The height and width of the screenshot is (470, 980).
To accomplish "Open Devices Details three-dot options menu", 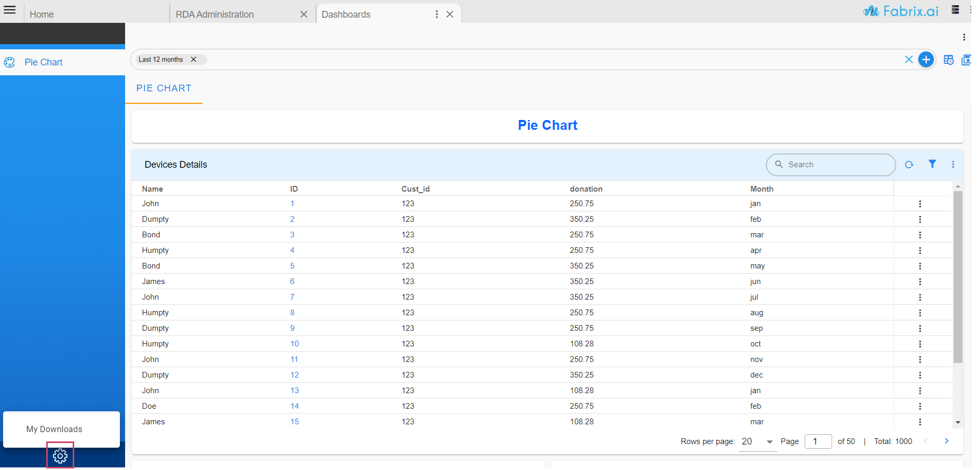I will pos(953,165).
